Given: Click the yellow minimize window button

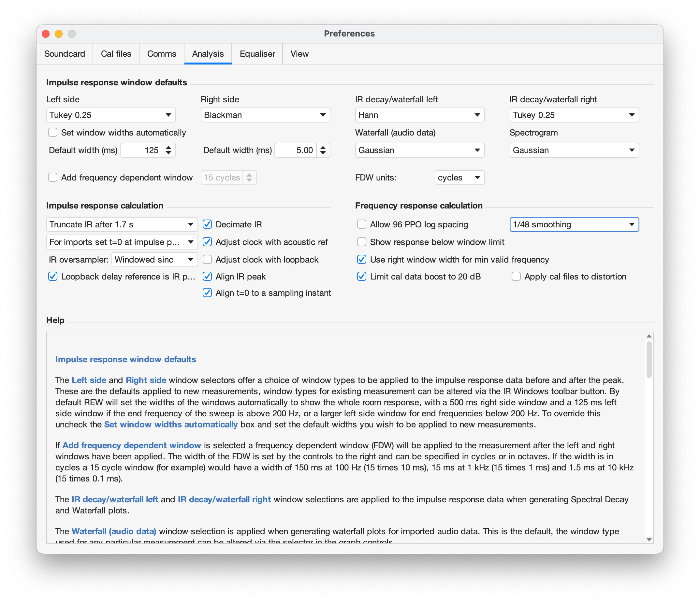Looking at the screenshot, I should coord(58,34).
